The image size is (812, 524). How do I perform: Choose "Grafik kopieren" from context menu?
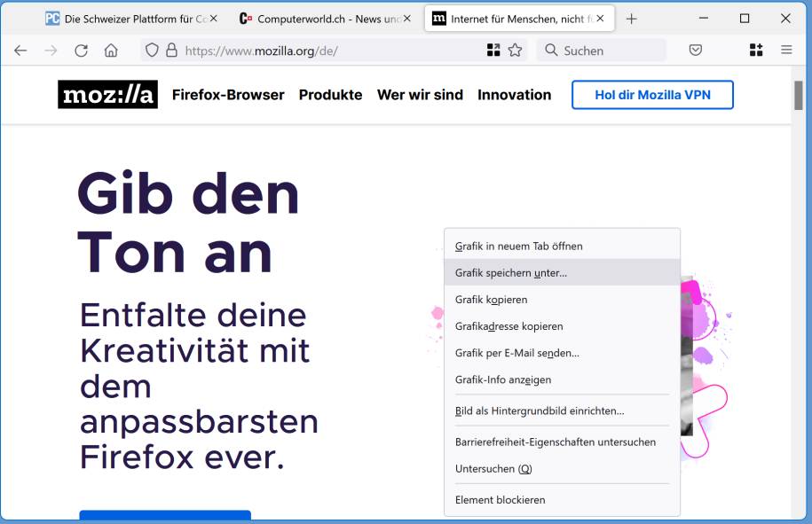pyautogui.click(x=491, y=300)
